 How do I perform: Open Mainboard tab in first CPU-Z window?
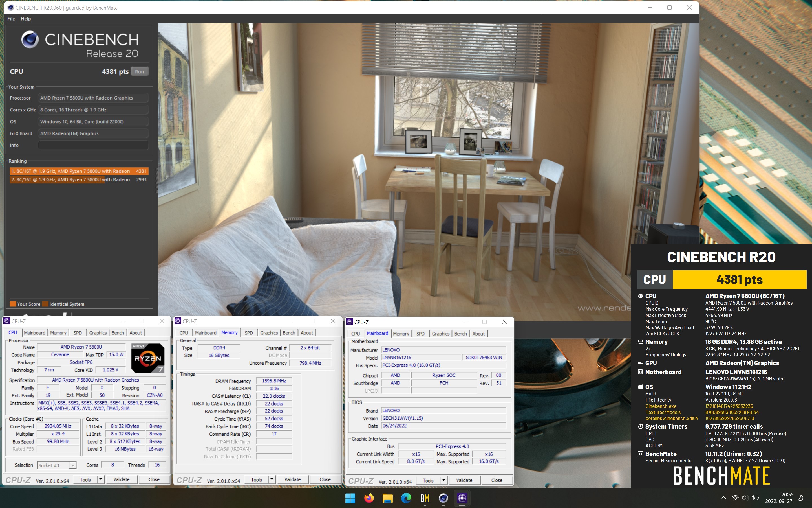pyautogui.click(x=35, y=333)
